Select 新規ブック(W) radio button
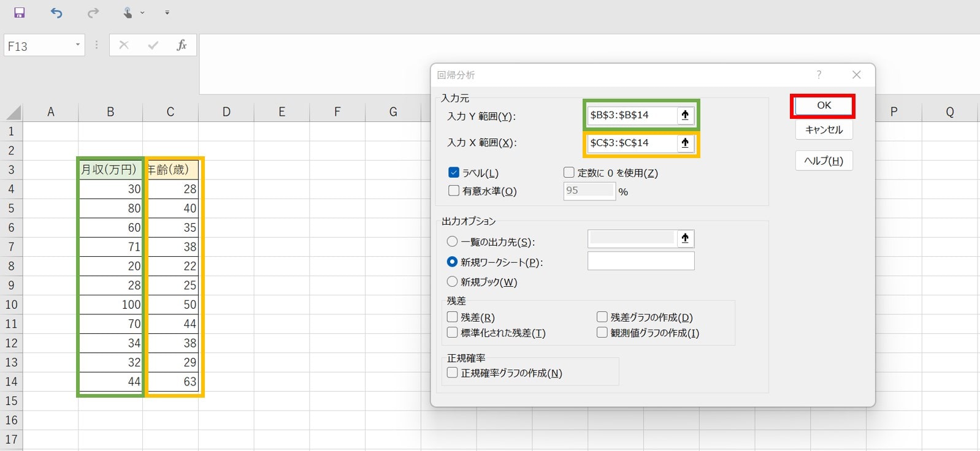The image size is (980, 451). [452, 281]
